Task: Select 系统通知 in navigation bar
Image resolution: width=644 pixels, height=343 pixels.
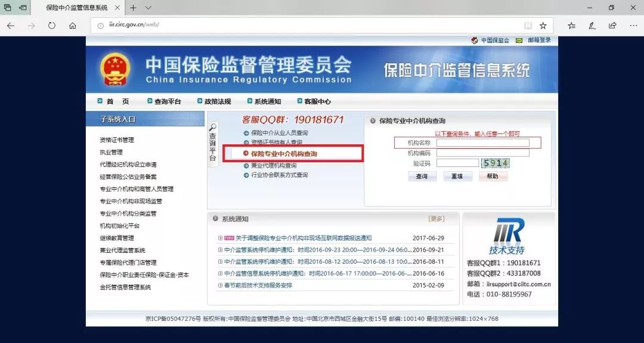Action: coord(267,101)
